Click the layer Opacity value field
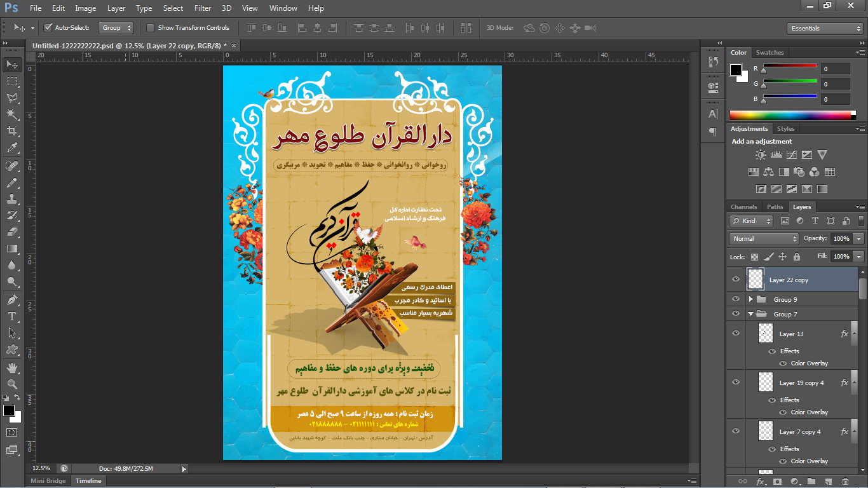This screenshot has height=488, width=868. pyautogui.click(x=841, y=239)
